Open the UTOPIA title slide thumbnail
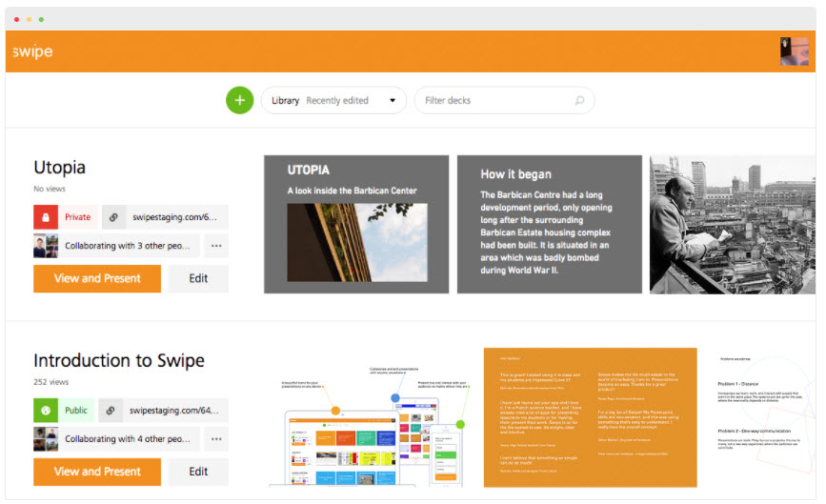Screen dimensions: 826x504 coord(356,224)
